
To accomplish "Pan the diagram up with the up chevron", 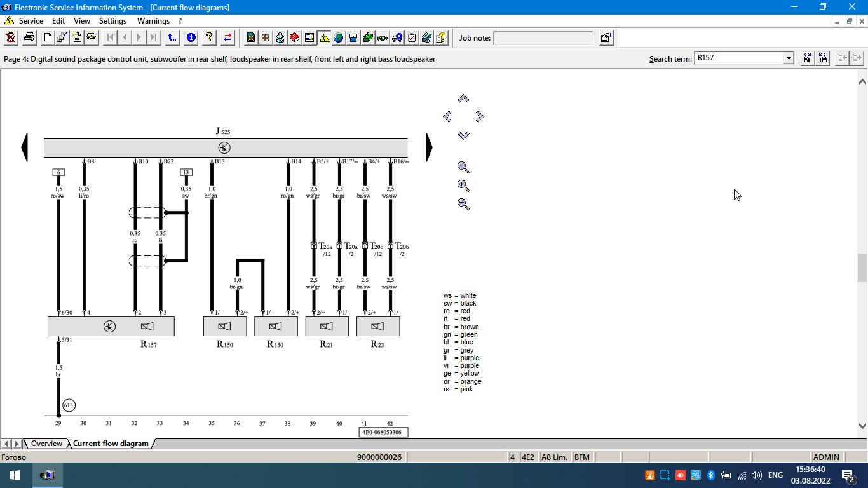I will 463,98.
